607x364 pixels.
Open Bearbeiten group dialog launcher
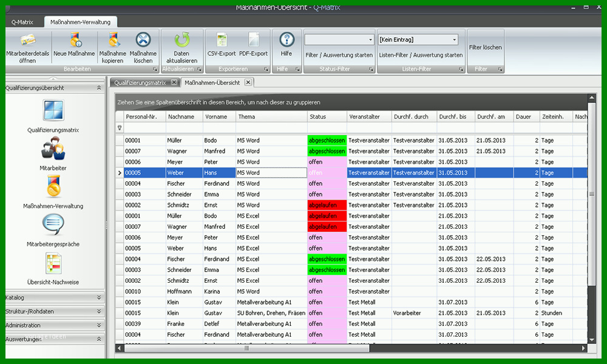155,69
